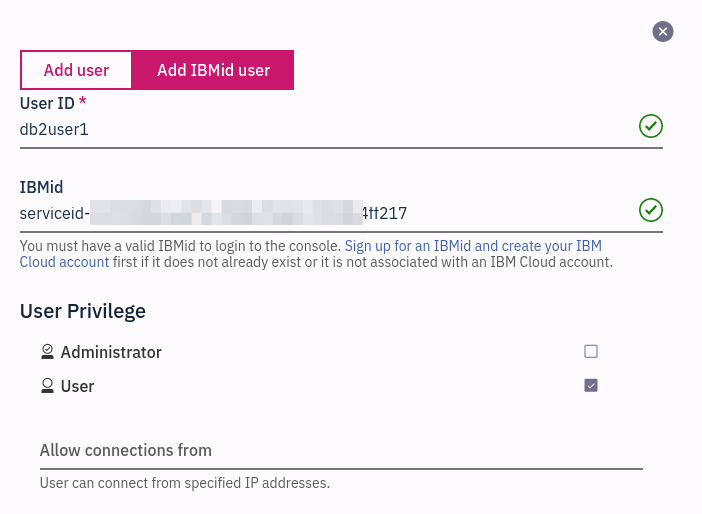
Task: Click the User person icon
Action: 47,386
